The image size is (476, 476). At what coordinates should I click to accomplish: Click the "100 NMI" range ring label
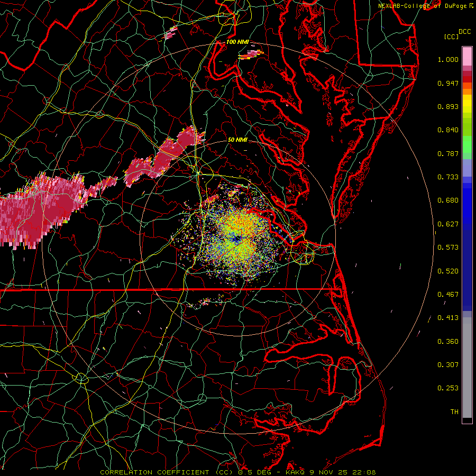coord(237,42)
